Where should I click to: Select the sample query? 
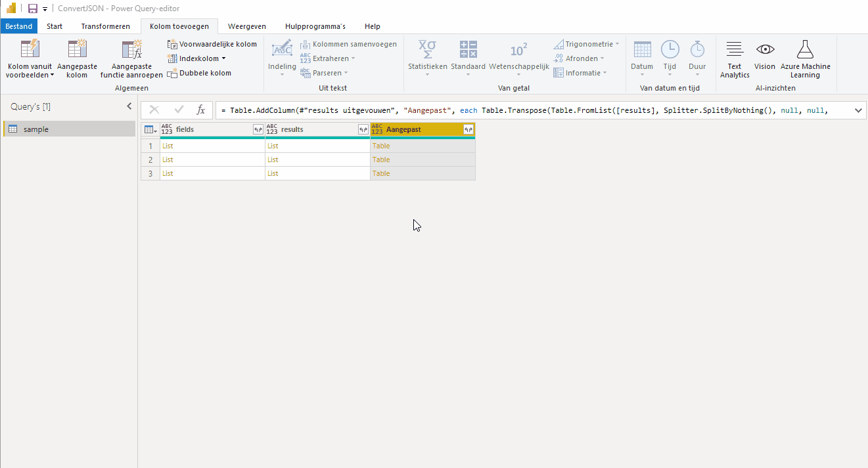(x=70, y=129)
